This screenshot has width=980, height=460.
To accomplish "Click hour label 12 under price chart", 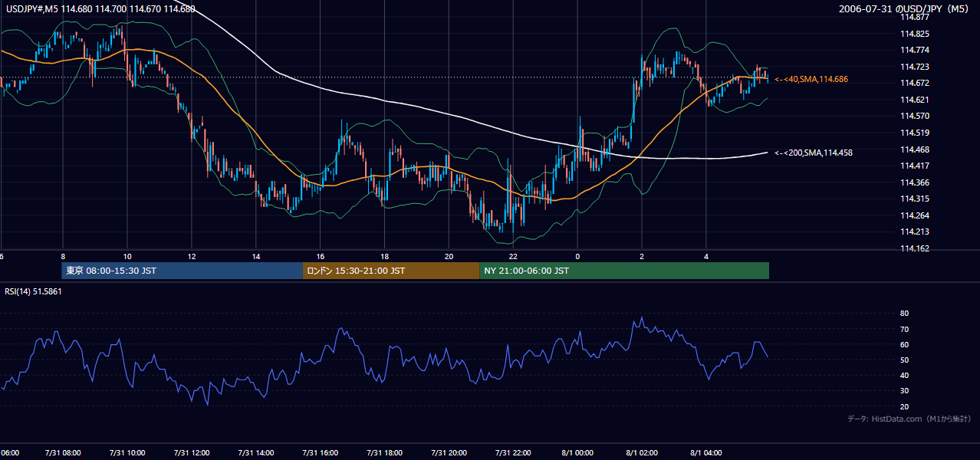I will click(x=192, y=256).
